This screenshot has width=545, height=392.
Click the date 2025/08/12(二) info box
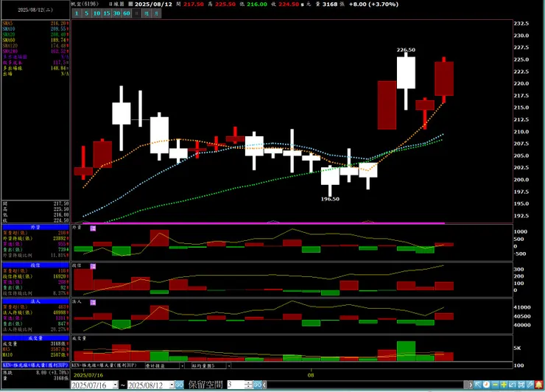(35, 10)
